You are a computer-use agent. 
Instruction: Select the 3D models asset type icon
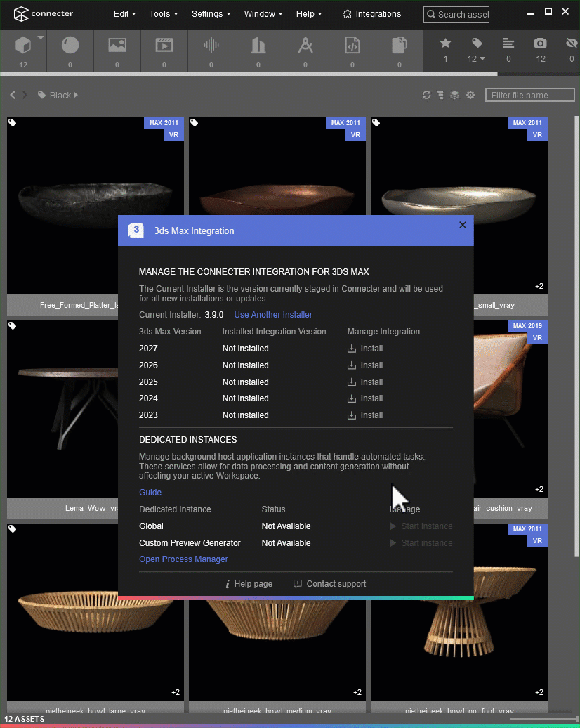pos(22,46)
